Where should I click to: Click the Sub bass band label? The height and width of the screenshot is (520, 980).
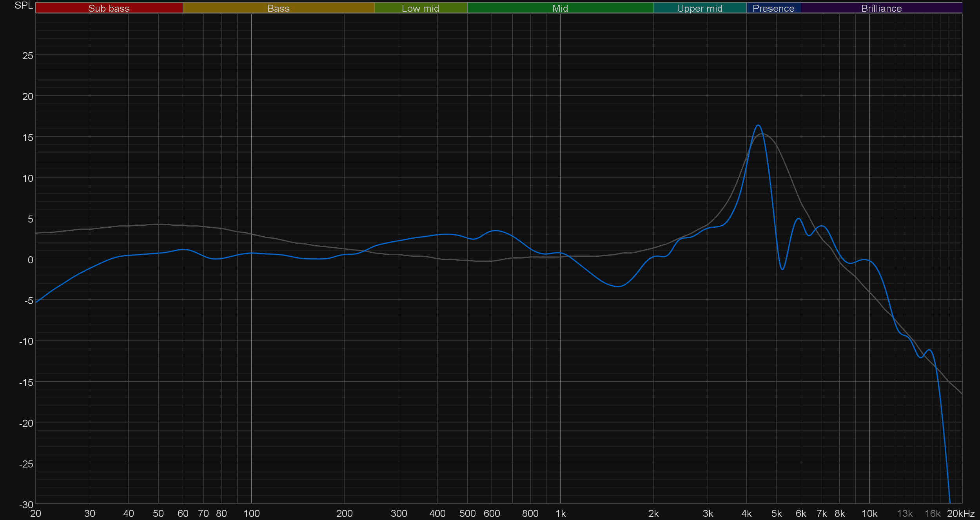point(109,8)
